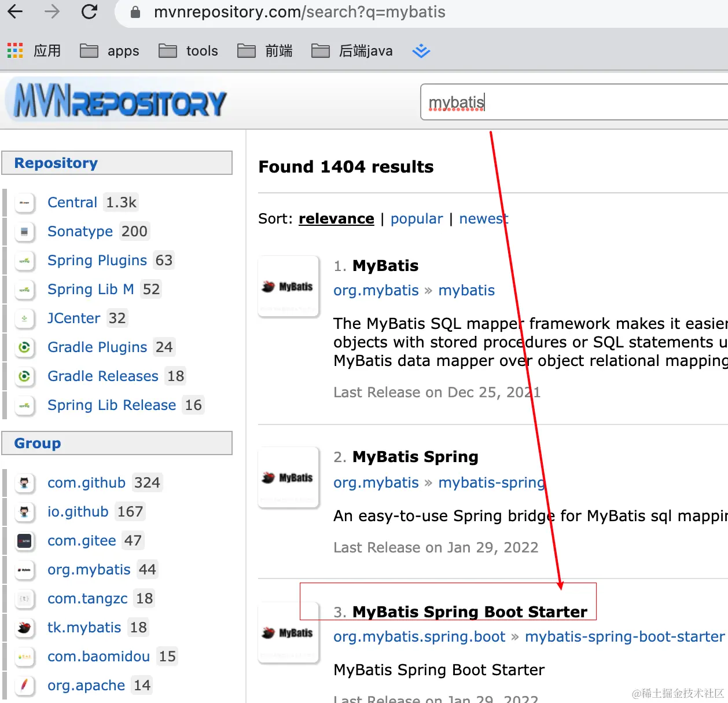Filter by Sonatype repository link
Screen dimensions: 728x703
[80, 232]
